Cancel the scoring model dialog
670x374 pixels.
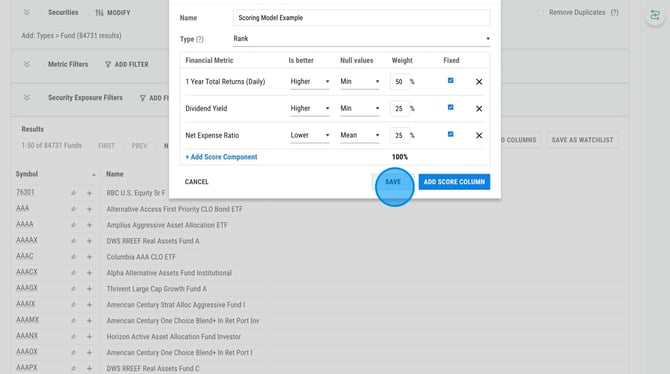[197, 182]
